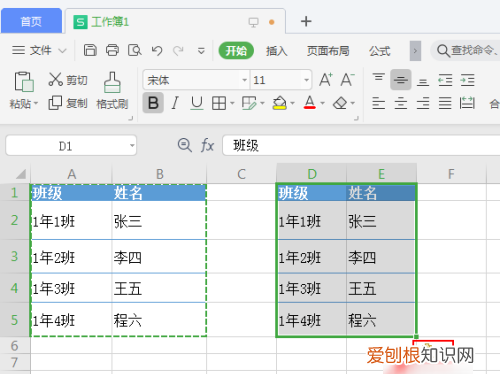Open the 插入 ribbon tab
The image size is (500, 374).
(x=277, y=51)
